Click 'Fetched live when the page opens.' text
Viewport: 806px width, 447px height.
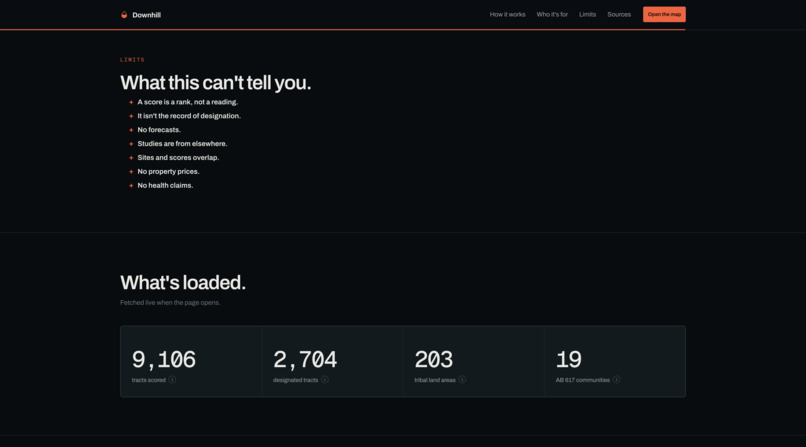click(170, 303)
